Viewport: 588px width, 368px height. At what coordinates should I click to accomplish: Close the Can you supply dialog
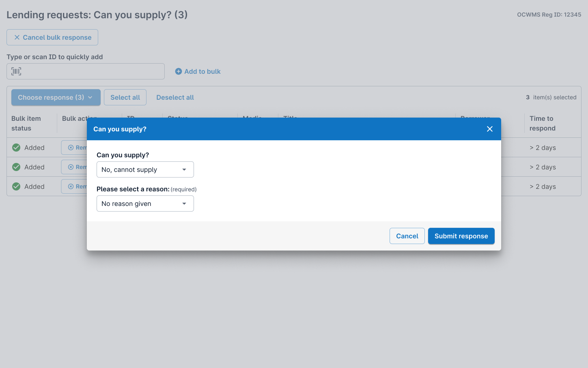click(x=490, y=129)
